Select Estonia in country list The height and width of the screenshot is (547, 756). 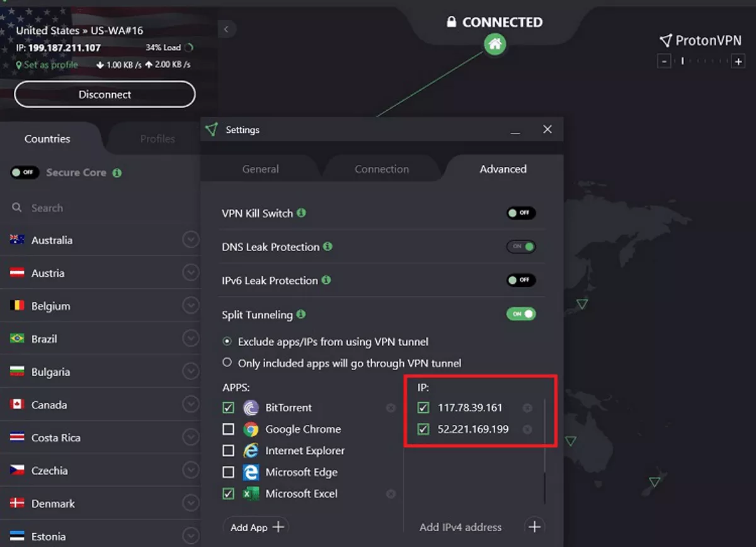pyautogui.click(x=100, y=536)
